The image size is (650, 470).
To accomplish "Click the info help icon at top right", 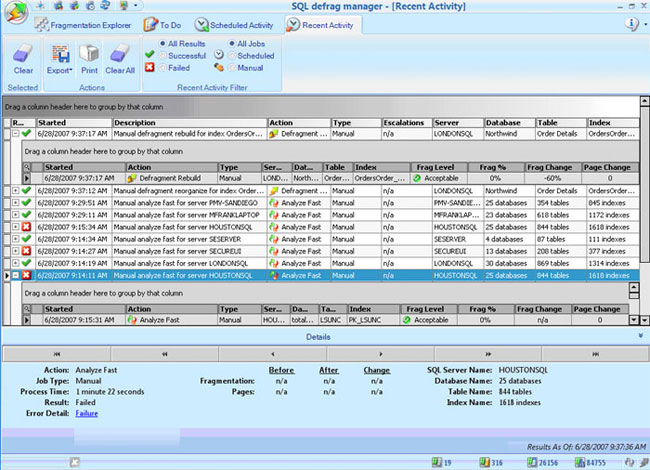I will [631, 24].
